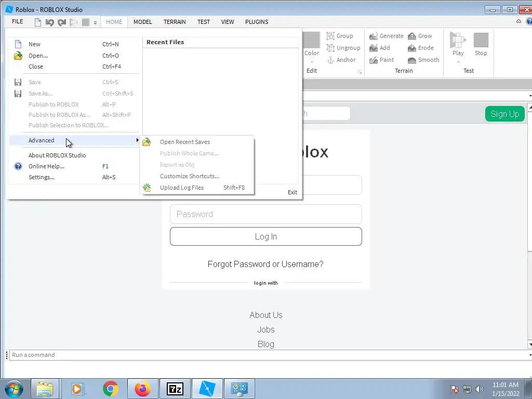The height and width of the screenshot is (399, 532).
Task: Click the Play test icon
Action: pos(458,40)
